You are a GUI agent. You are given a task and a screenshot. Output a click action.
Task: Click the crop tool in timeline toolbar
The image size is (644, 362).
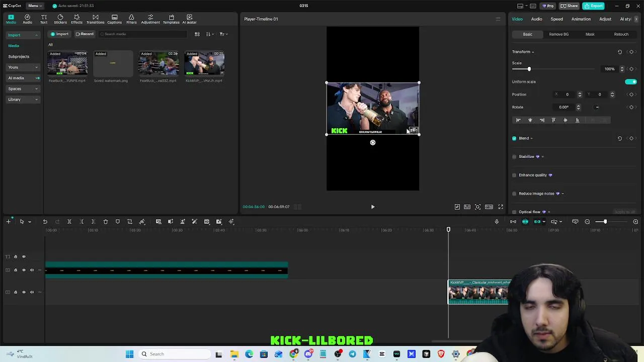(x=130, y=222)
